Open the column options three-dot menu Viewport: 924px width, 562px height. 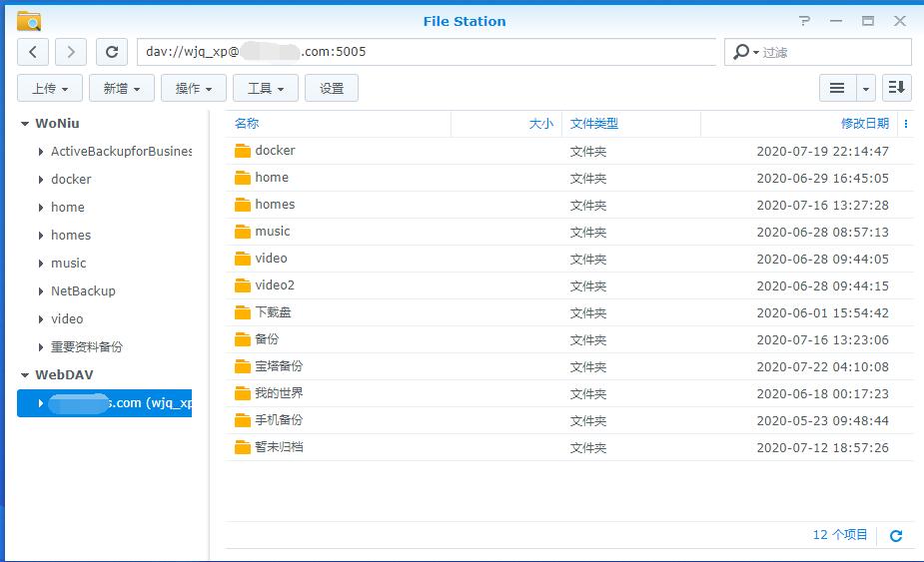pyautogui.click(x=906, y=124)
